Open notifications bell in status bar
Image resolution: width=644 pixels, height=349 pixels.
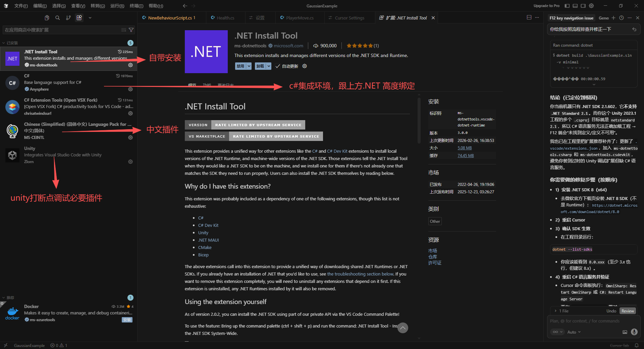click(x=637, y=345)
